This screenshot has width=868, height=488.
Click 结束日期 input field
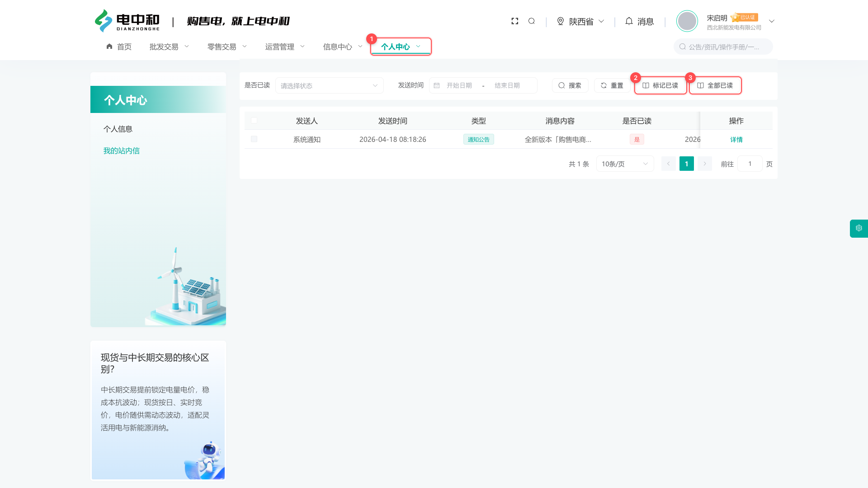(507, 85)
